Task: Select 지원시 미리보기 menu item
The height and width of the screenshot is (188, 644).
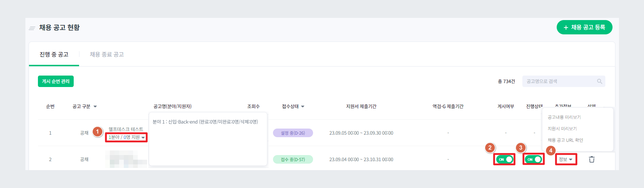Action: tap(562, 129)
